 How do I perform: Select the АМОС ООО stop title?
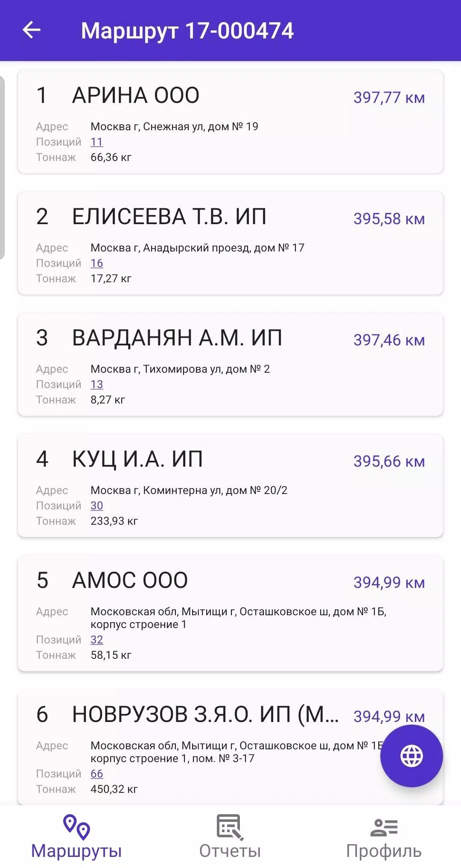click(x=130, y=580)
